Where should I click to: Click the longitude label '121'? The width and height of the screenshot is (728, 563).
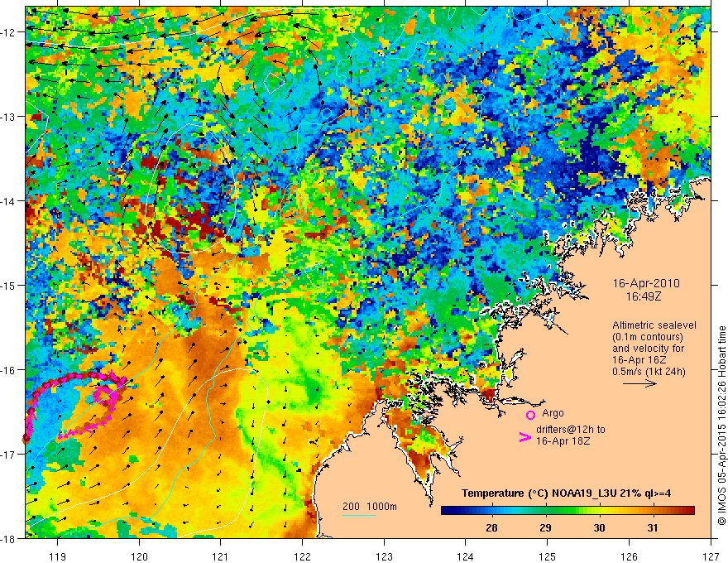[x=221, y=556]
